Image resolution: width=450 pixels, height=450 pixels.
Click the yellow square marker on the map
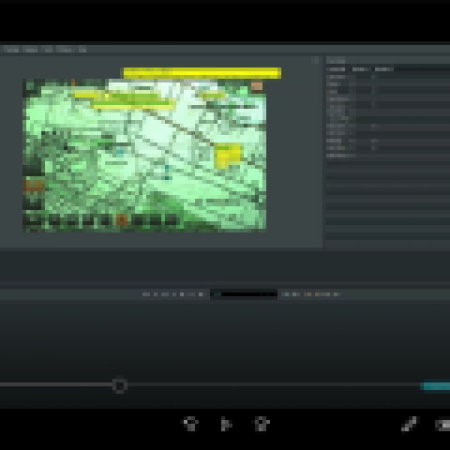coord(227,156)
